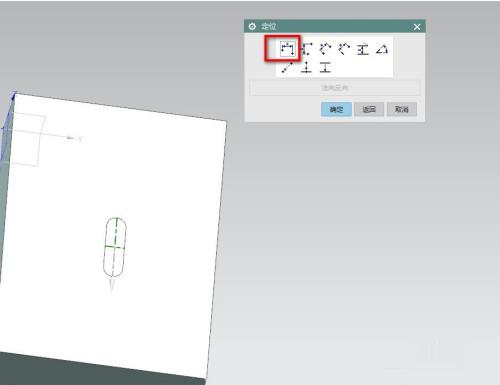The width and height of the screenshot is (500, 385).
Task: Pick the Angular positioning triangle icon
Action: (382, 49)
